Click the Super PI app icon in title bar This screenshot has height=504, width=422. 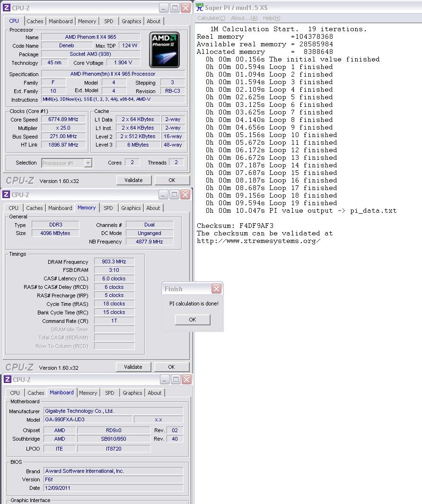[200, 7]
